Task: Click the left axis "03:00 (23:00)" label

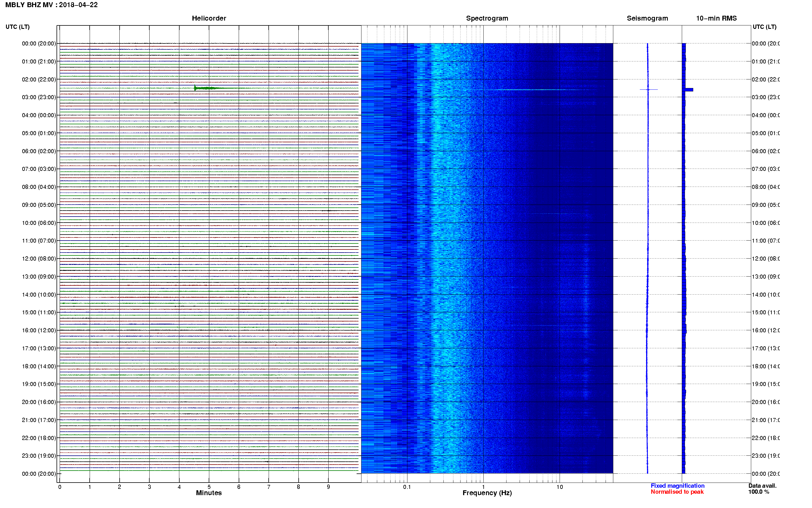Action: (39, 97)
